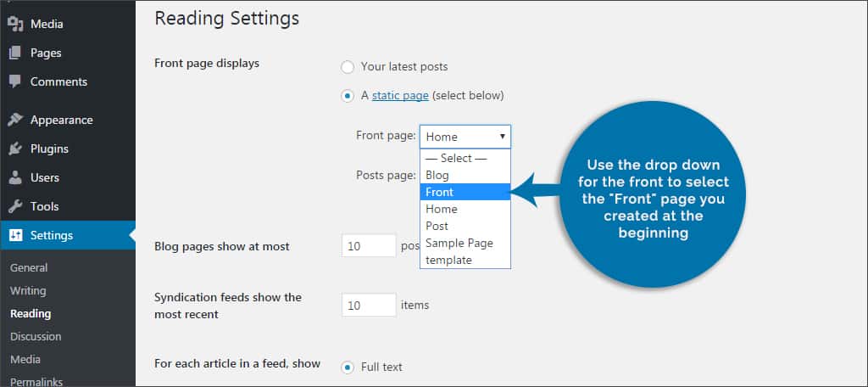
Task: Click the syndication feeds items number field
Action: (x=369, y=305)
